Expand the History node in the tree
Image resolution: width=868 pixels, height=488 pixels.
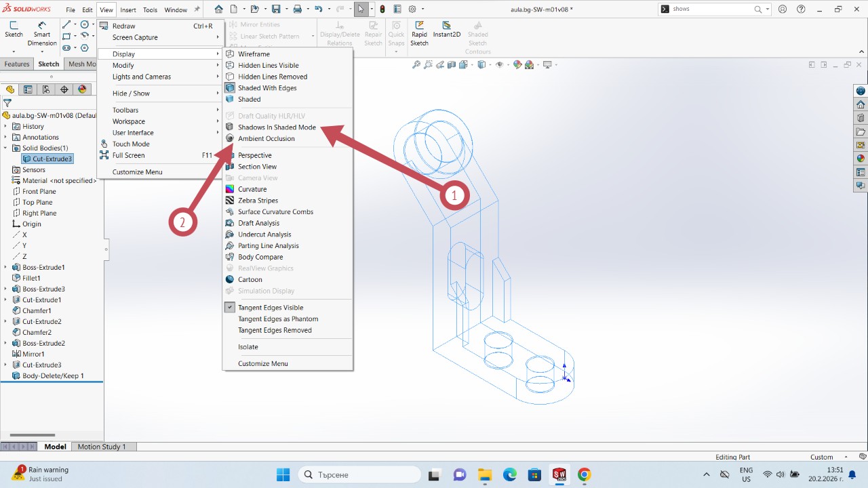5,127
